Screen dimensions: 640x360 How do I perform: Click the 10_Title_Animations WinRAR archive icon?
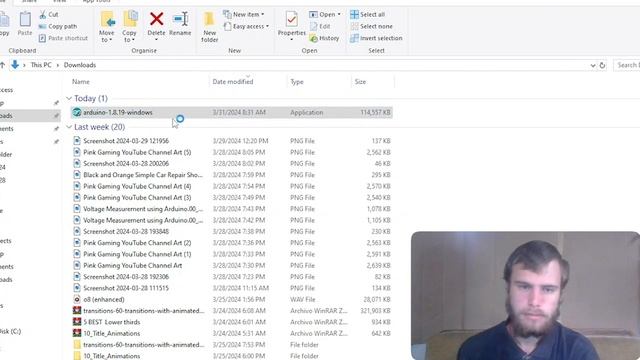pos(77,333)
